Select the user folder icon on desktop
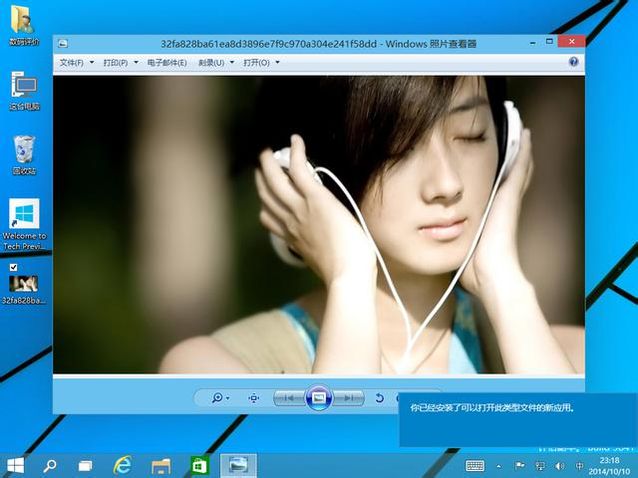Screen dimensions: 638x478 [x=24, y=25]
